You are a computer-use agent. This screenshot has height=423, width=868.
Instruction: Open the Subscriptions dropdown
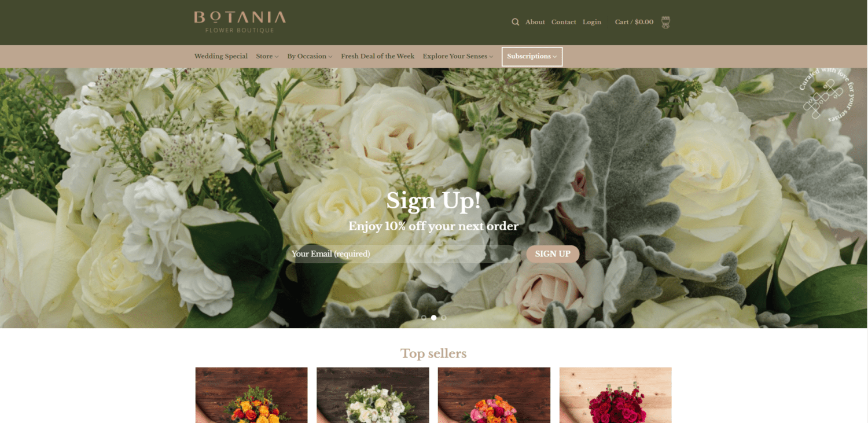[x=532, y=56]
